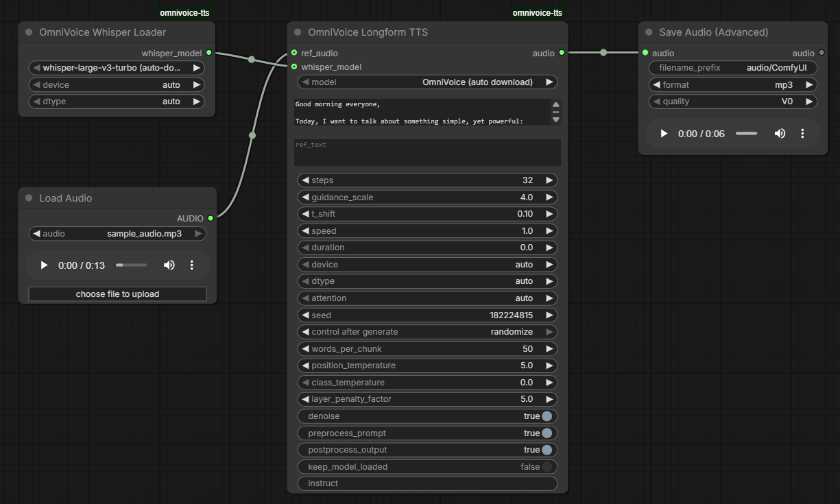Increase steps value with right arrow
This screenshot has height=504, width=840.
[549, 180]
